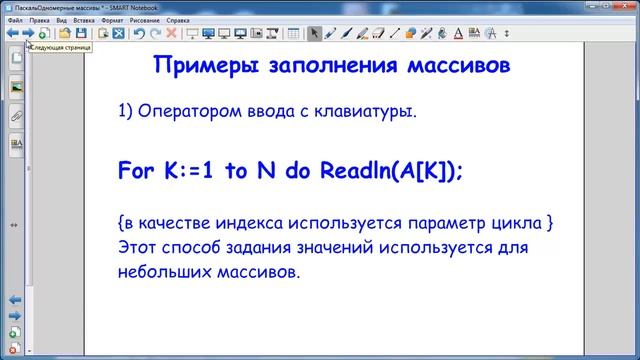Start the document camera icon

click(272, 33)
